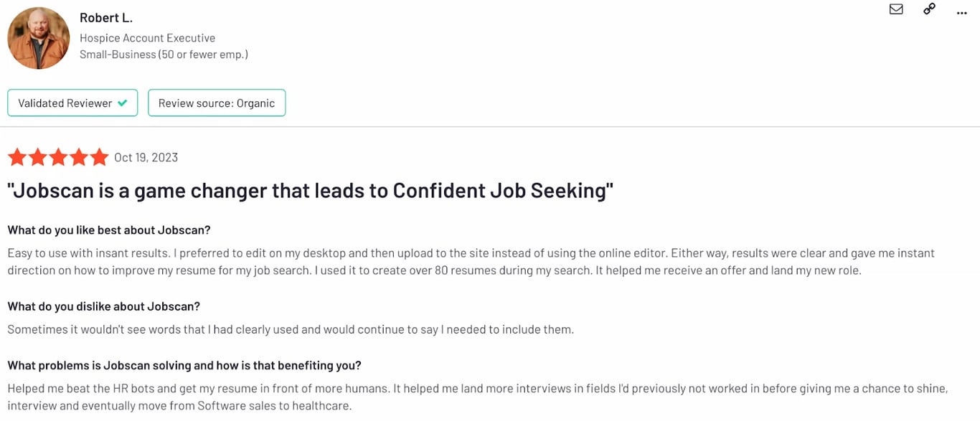The width and height of the screenshot is (980, 421).
Task: Click the Validated Reviewer badge
Action: point(72,103)
